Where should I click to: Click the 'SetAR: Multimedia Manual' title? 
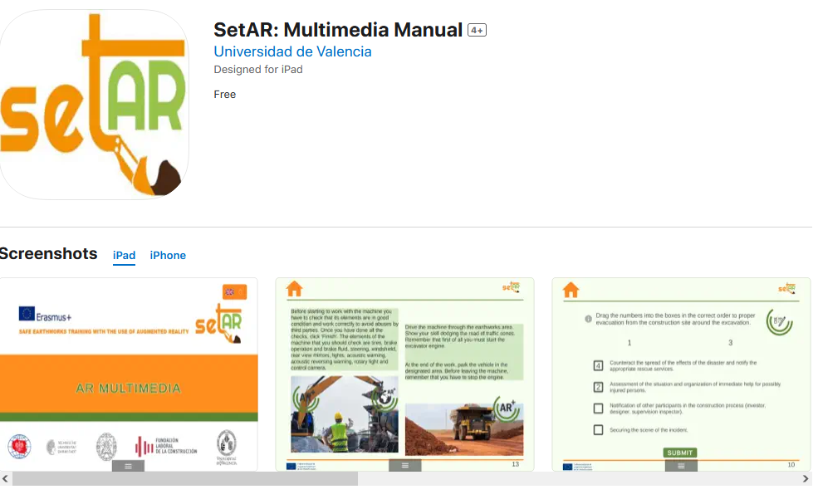tap(338, 30)
